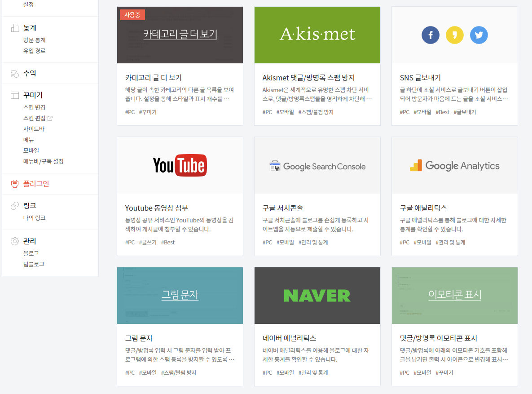Image resolution: width=532 pixels, height=394 pixels.
Task: Click the Google Search Console logo
Action: (x=317, y=166)
